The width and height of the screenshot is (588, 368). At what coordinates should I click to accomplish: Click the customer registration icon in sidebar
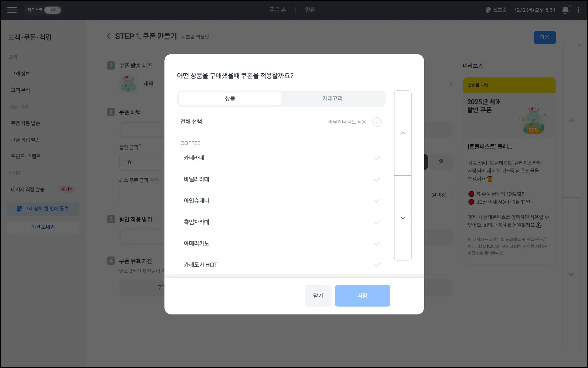[19, 209]
